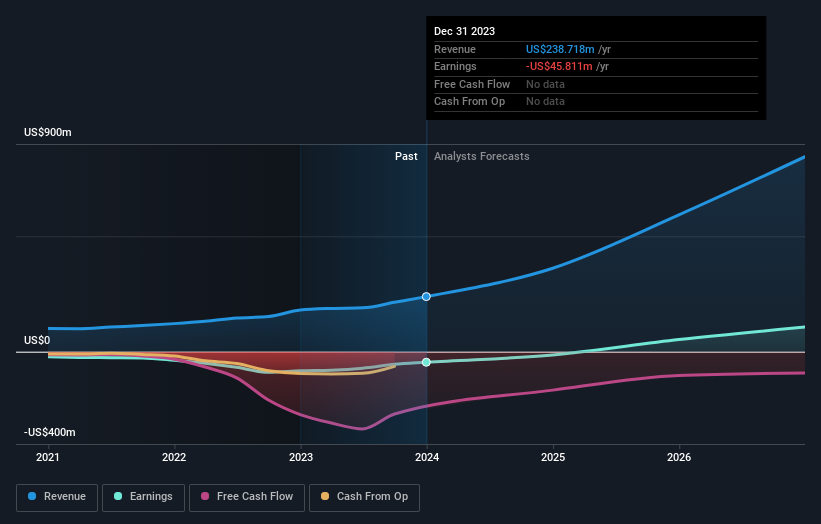Screen dimensions: 821x524
Task: Click the Analysts Forecasts label
Action: coord(482,156)
